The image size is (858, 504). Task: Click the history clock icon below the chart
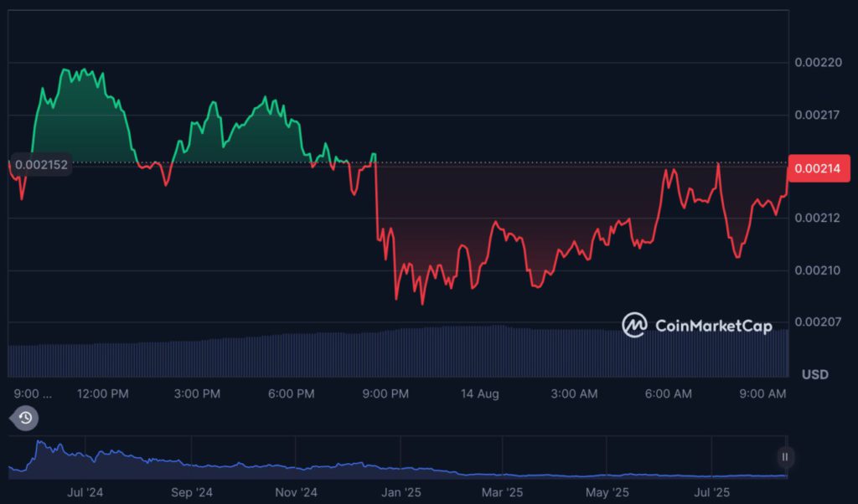(25, 418)
